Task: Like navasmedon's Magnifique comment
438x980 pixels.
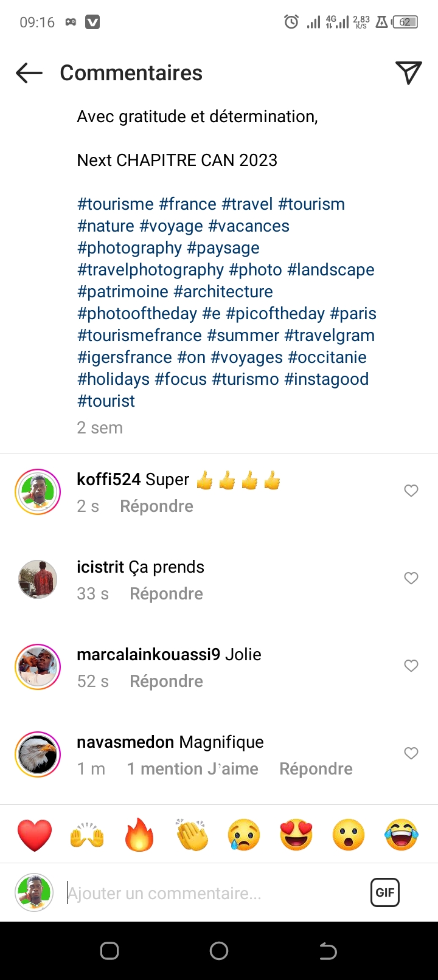Action: pos(411,753)
